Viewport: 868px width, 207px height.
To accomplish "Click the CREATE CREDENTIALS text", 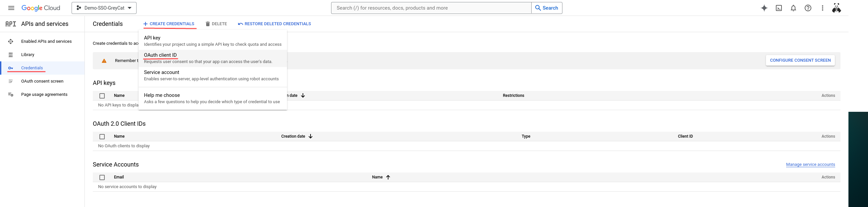I will click(172, 24).
